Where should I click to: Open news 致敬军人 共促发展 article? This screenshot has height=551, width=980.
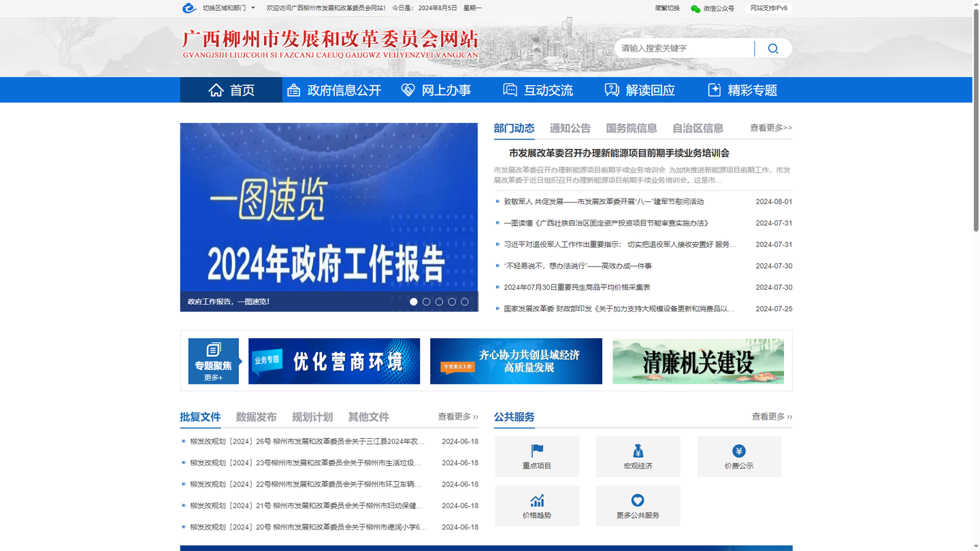coord(604,201)
